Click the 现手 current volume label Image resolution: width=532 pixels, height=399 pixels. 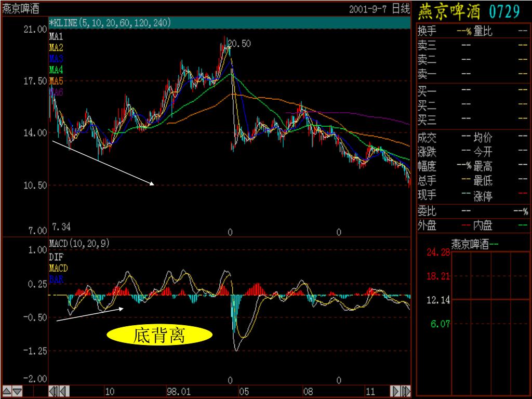pos(427,195)
